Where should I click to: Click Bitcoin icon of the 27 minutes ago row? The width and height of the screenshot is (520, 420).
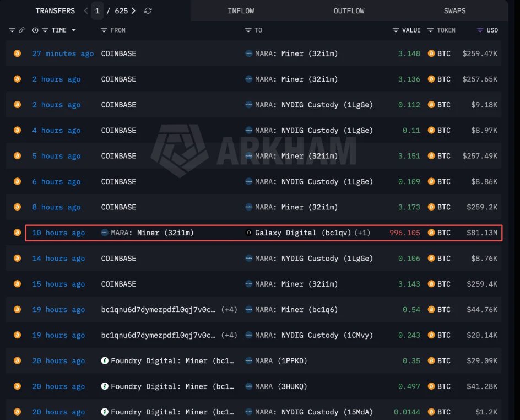click(17, 53)
